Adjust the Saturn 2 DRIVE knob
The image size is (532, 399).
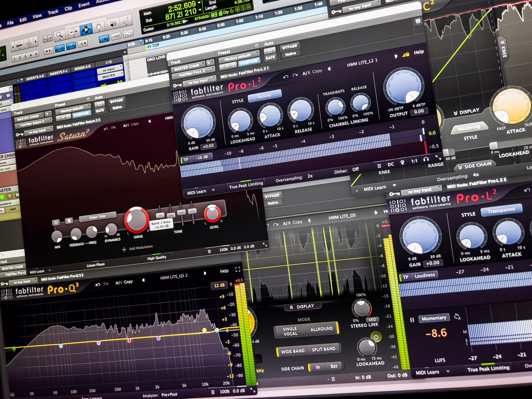coord(137,220)
